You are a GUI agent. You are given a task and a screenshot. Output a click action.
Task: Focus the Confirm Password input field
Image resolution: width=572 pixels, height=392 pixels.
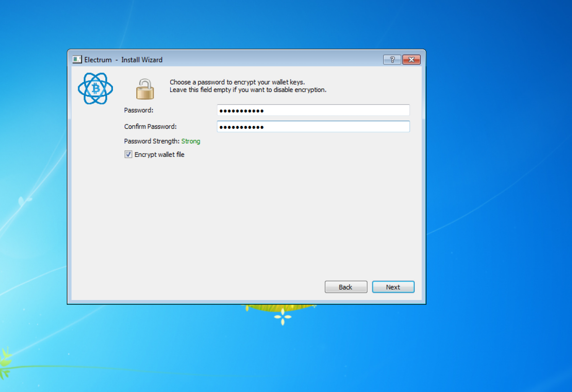[313, 127]
